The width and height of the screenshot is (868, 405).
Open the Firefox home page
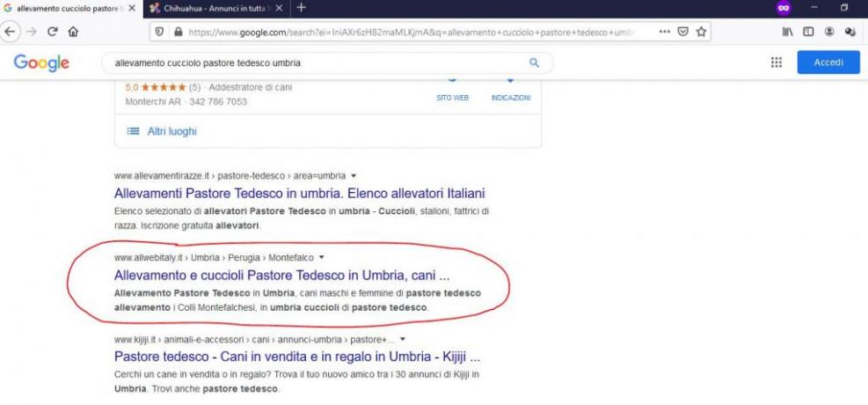click(x=73, y=32)
